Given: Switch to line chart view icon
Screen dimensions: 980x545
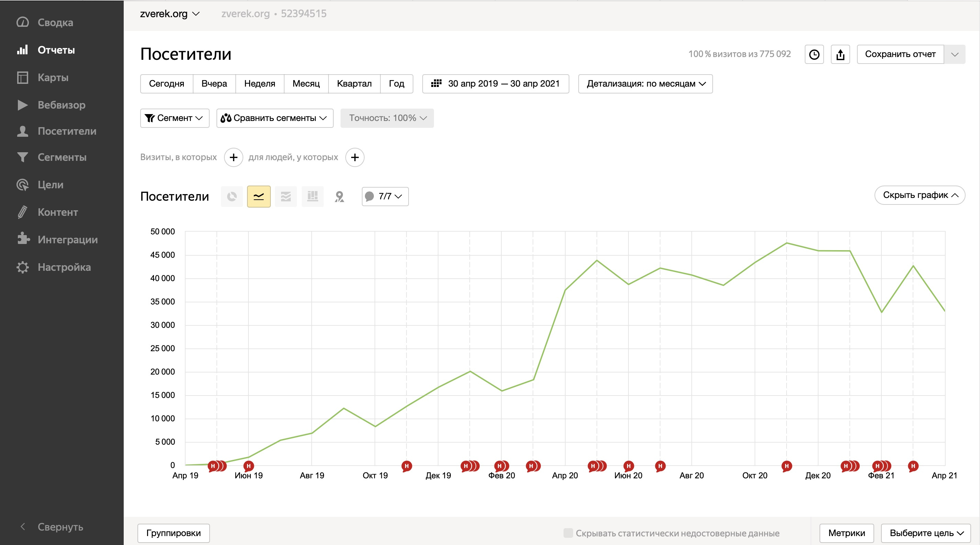Looking at the screenshot, I should click(259, 196).
